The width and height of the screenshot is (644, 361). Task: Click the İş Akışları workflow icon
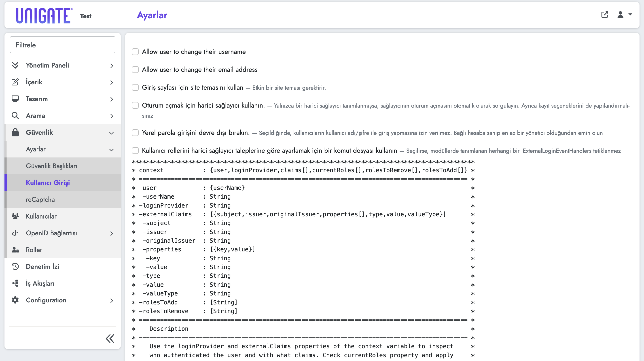[x=15, y=283]
